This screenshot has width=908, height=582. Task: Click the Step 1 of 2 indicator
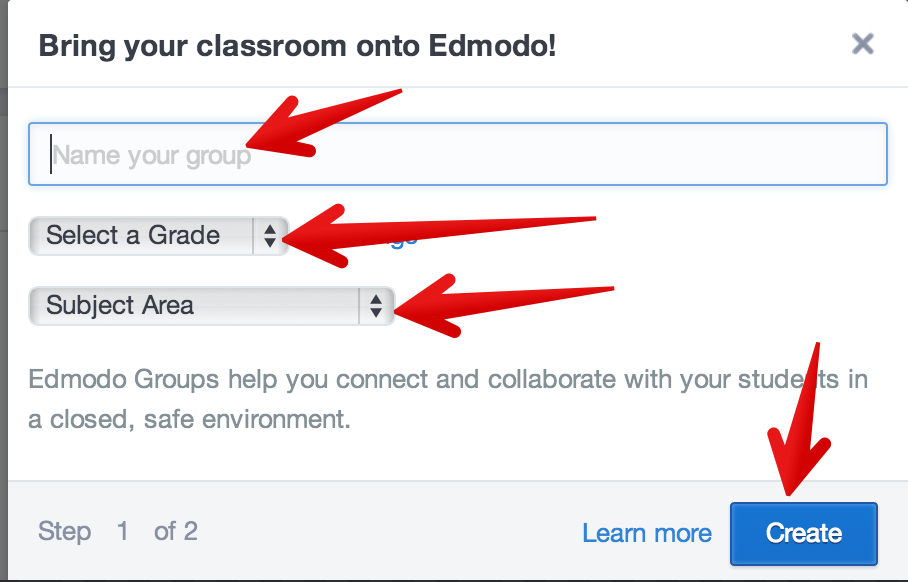coord(115,532)
